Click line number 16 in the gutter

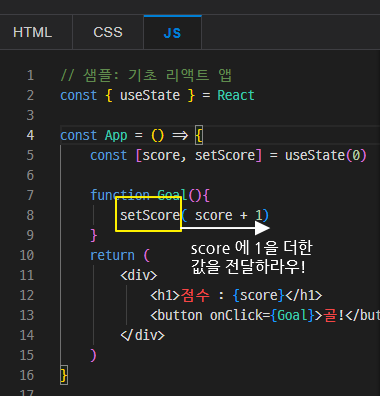click(27, 375)
